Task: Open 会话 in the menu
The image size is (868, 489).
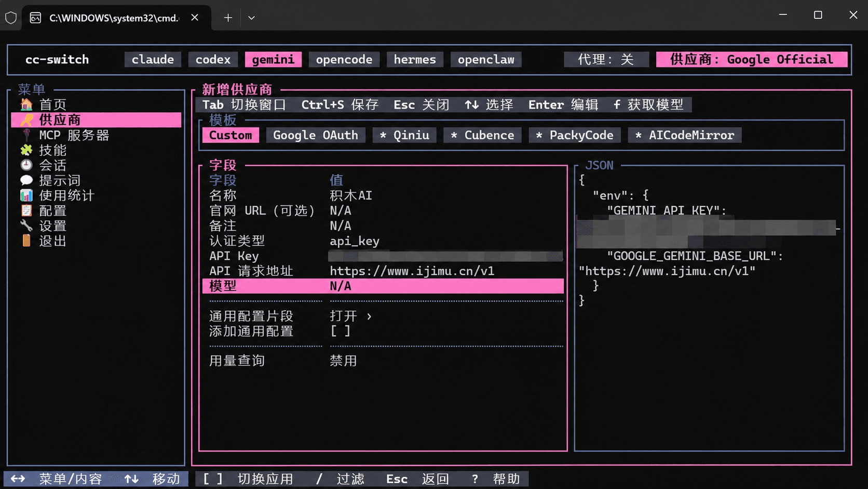Action: coord(52,165)
